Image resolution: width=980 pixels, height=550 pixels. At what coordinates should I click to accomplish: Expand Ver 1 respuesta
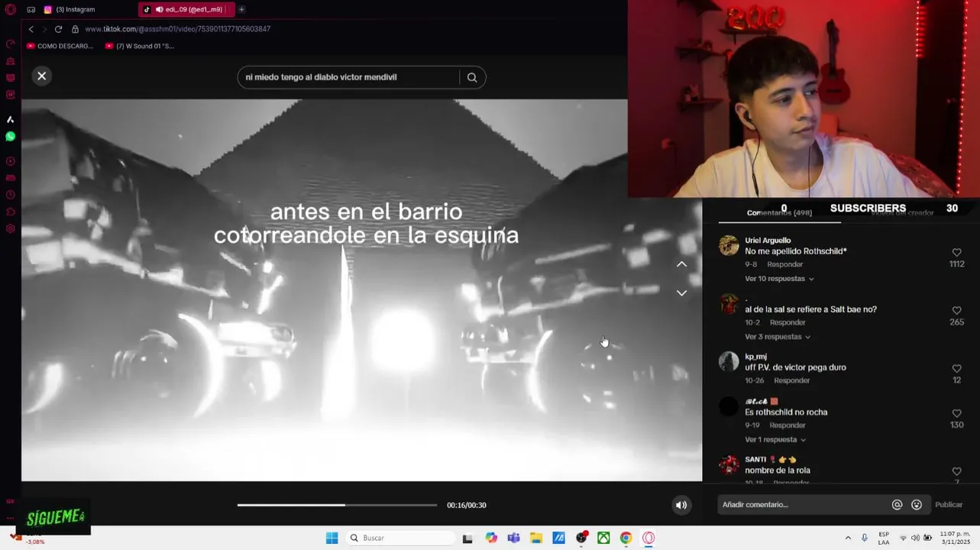pos(775,440)
